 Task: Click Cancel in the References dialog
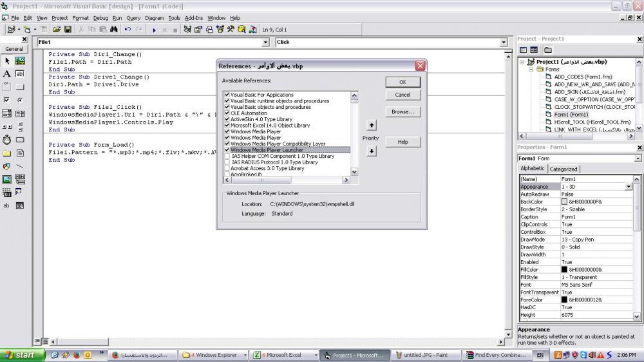[x=403, y=95]
